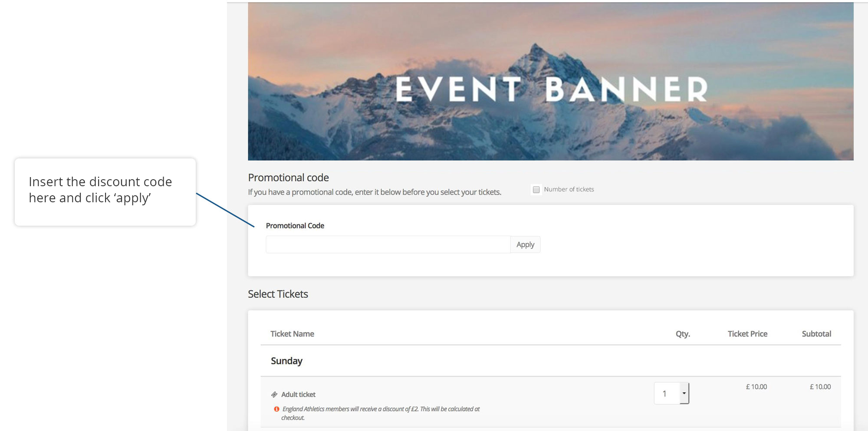Click the Promotional code section heading
The width and height of the screenshot is (868, 431).
288,178
